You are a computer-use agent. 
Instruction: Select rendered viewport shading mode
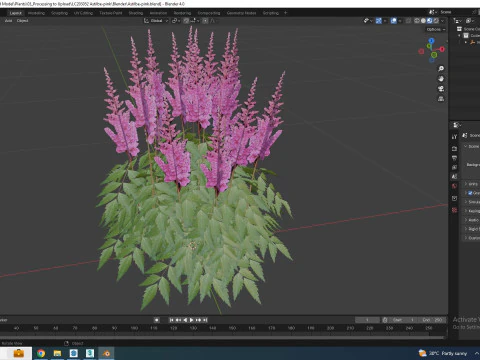pos(436,21)
